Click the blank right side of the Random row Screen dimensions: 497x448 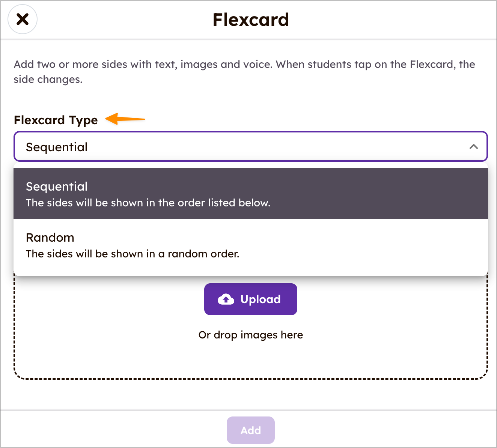[375, 246]
